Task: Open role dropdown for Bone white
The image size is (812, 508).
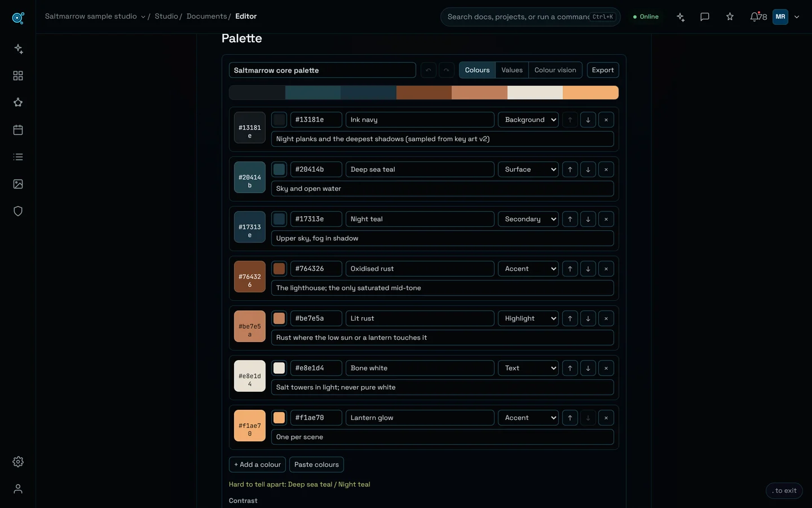Action: [x=528, y=368]
